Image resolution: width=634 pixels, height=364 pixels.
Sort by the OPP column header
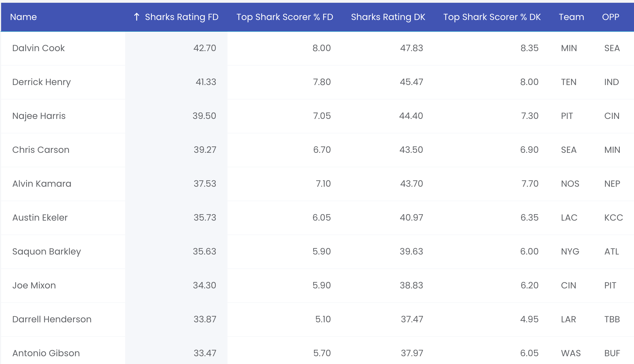pyautogui.click(x=611, y=17)
